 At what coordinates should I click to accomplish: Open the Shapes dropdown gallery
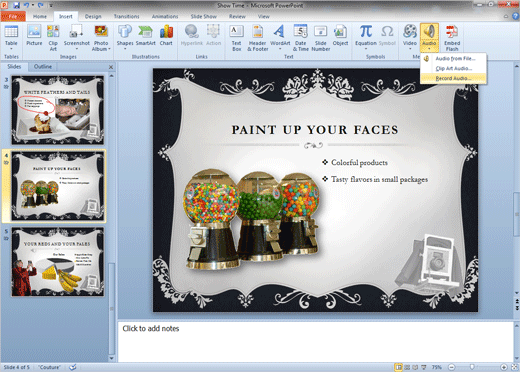(x=125, y=37)
